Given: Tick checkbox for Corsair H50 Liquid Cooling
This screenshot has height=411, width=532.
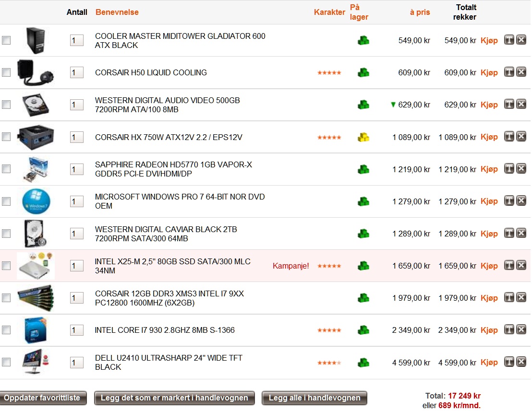Looking at the screenshot, I should tap(6, 72).
